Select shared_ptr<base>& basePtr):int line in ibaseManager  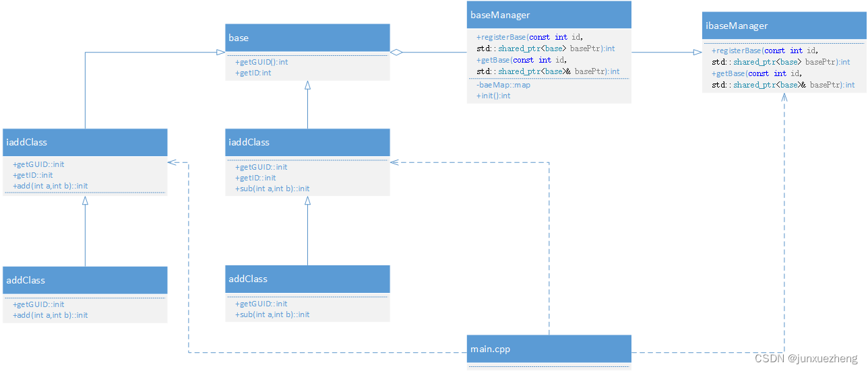pyautogui.click(x=783, y=85)
